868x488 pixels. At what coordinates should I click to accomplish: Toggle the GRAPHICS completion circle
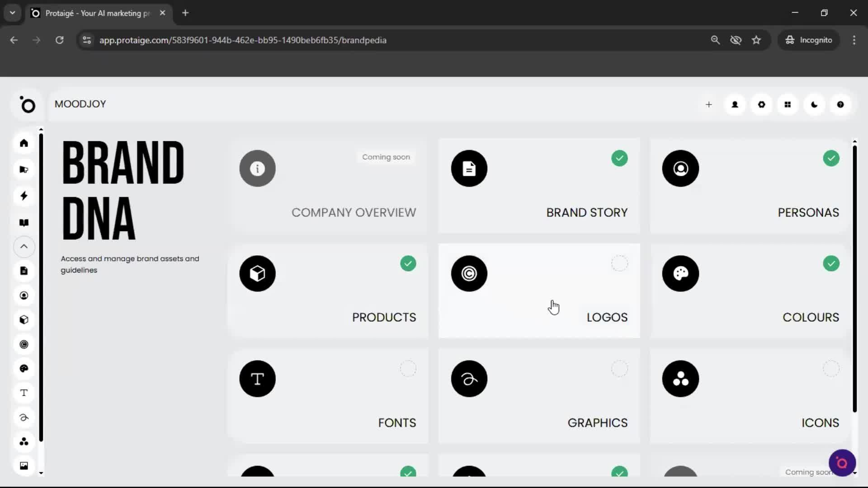(x=619, y=368)
